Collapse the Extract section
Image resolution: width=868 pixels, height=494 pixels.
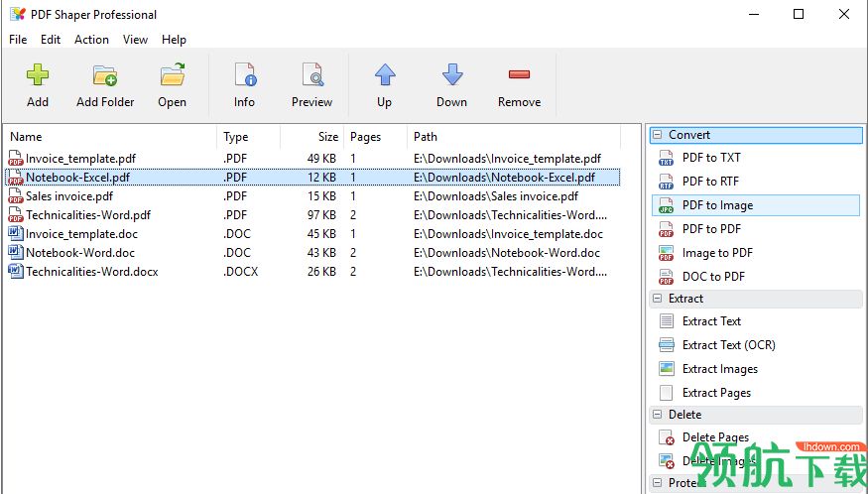click(657, 299)
